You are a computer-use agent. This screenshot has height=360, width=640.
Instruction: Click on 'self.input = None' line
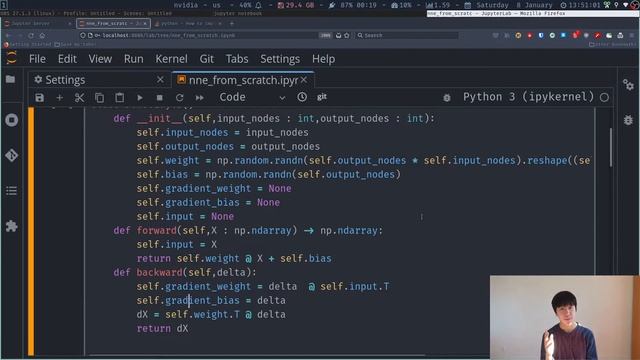[185, 216]
